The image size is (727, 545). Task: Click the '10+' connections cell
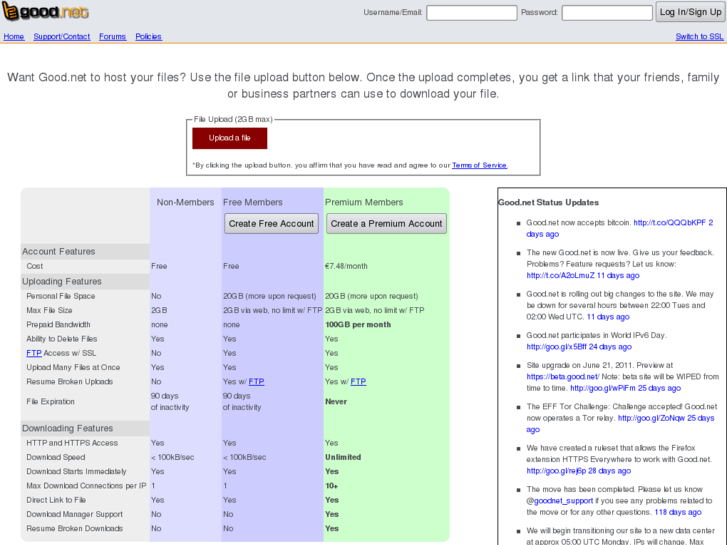coord(332,486)
